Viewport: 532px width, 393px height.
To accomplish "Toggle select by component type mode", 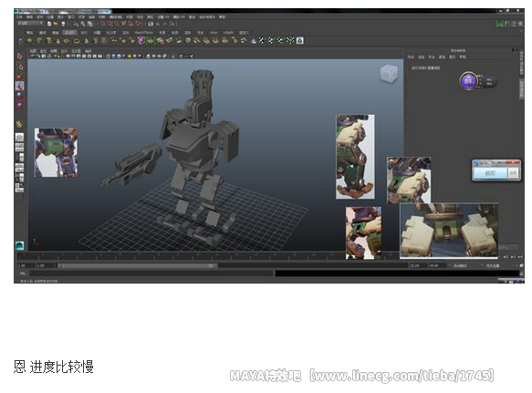I will pos(89,24).
